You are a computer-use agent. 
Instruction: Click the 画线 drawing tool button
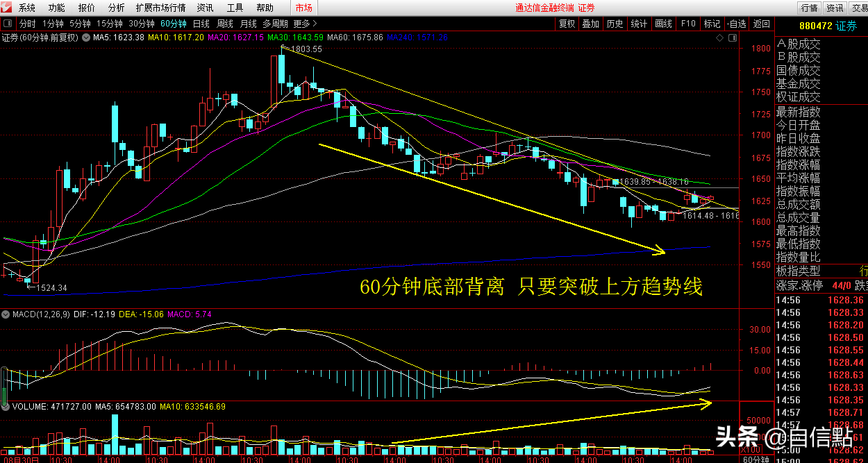(663, 24)
